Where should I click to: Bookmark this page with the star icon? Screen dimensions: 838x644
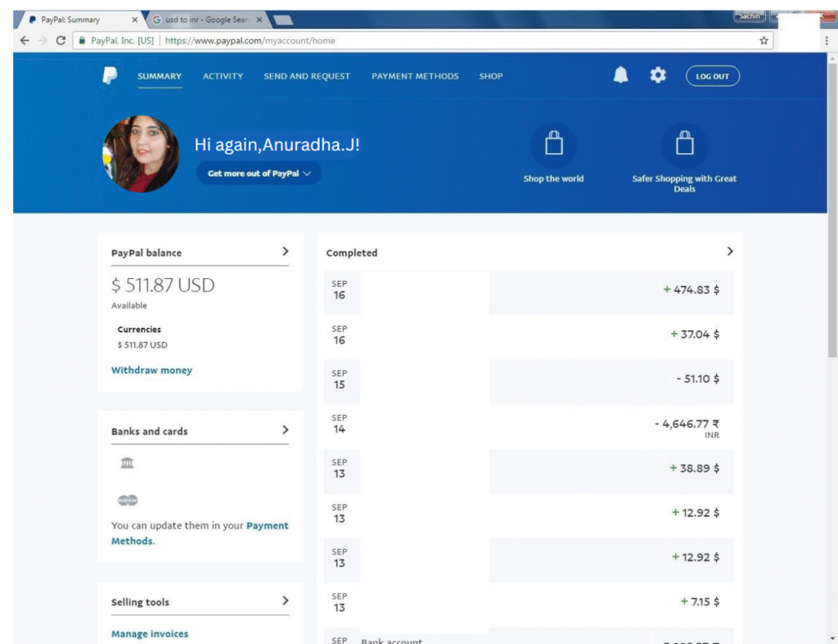coord(764,40)
